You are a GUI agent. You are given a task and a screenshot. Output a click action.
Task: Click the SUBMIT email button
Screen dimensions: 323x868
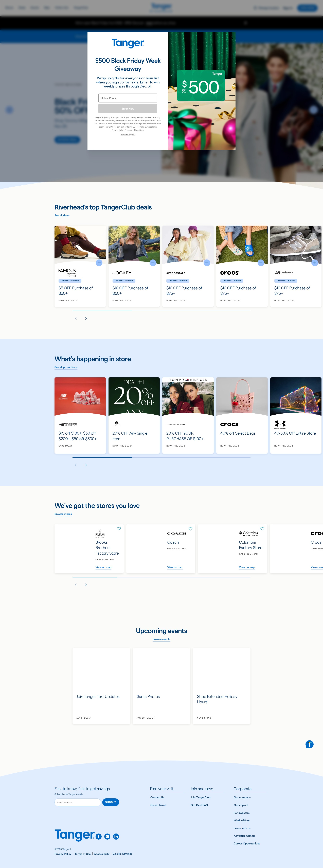pos(111,802)
